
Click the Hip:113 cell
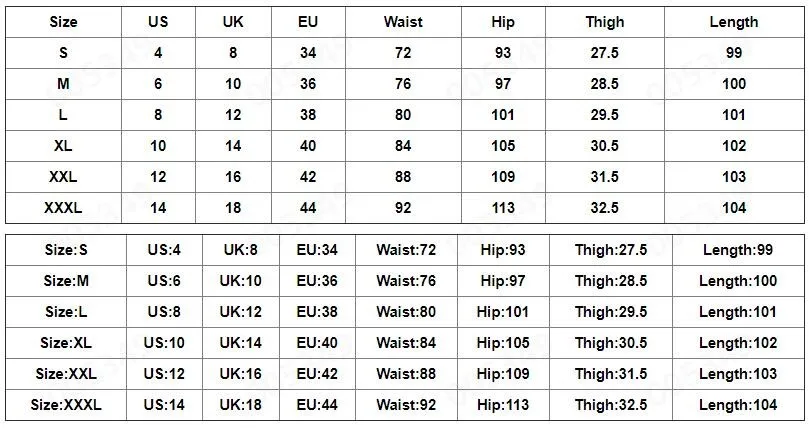coord(503,405)
